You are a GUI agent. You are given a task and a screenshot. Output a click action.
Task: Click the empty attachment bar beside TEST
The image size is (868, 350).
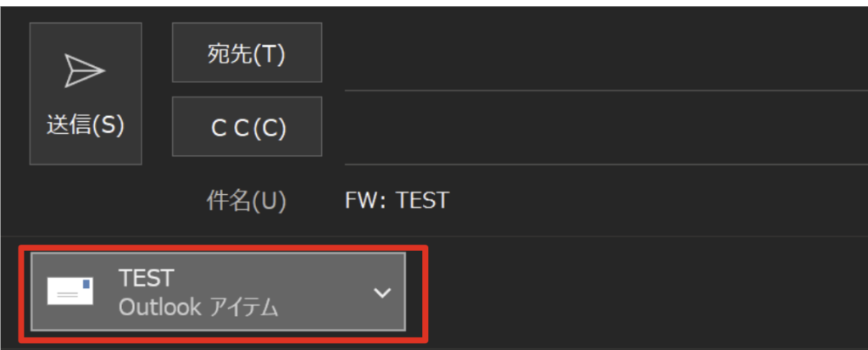click(x=636, y=292)
